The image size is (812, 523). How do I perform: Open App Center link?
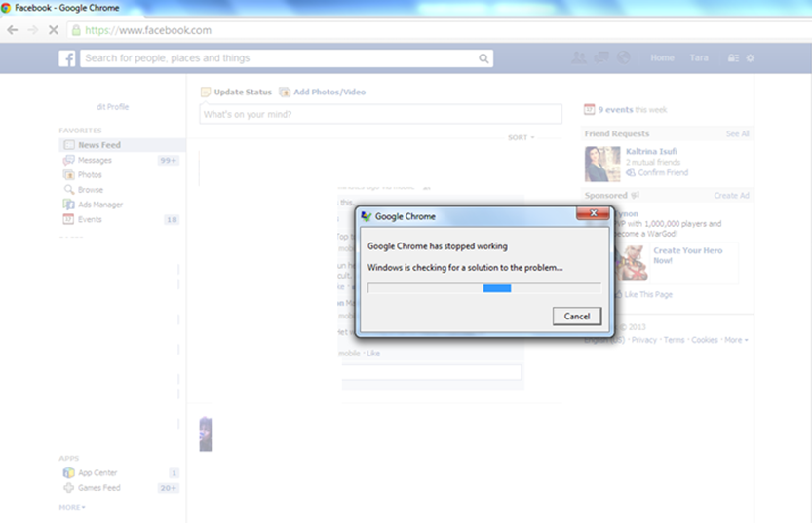pyautogui.click(x=97, y=472)
